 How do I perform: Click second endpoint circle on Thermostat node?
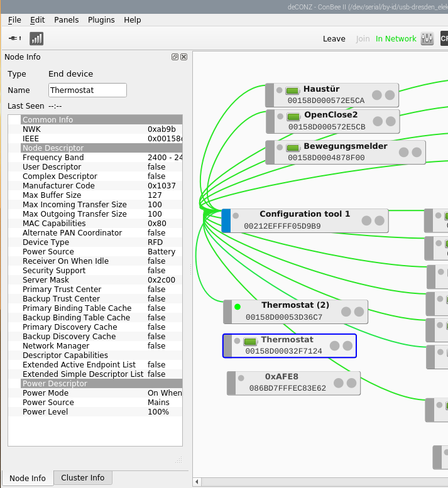pyautogui.click(x=347, y=345)
